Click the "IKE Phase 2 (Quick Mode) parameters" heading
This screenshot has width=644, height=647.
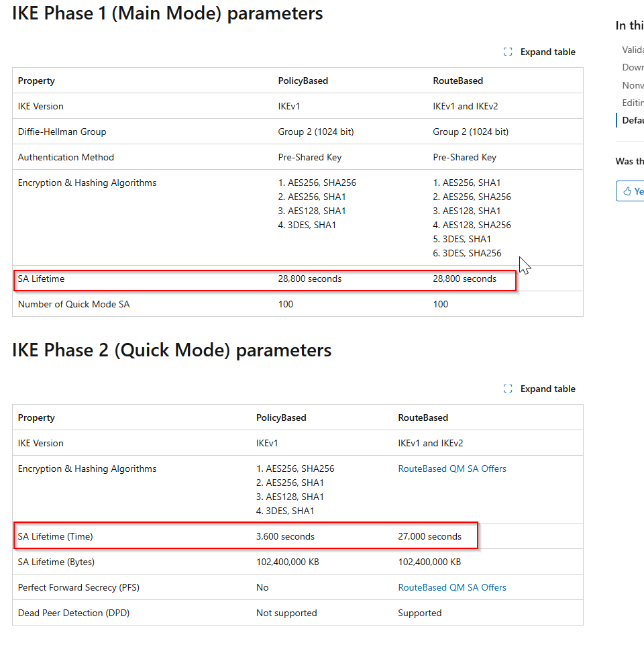coord(172,350)
